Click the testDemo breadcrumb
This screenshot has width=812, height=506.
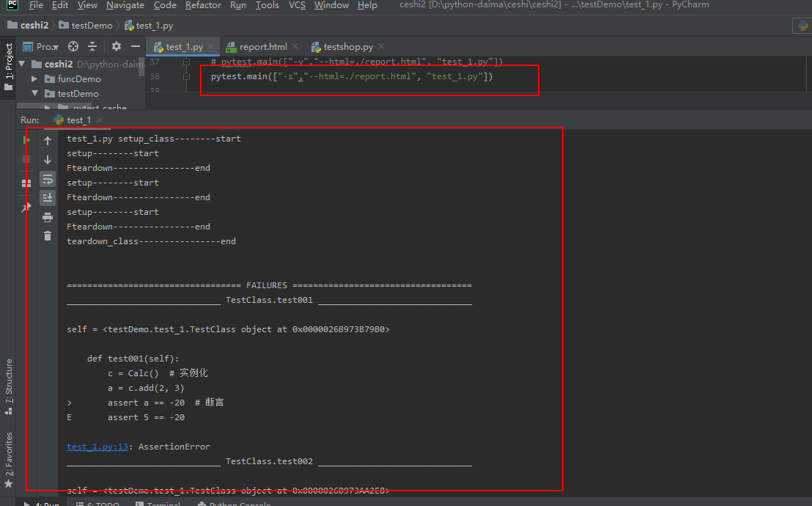point(86,25)
